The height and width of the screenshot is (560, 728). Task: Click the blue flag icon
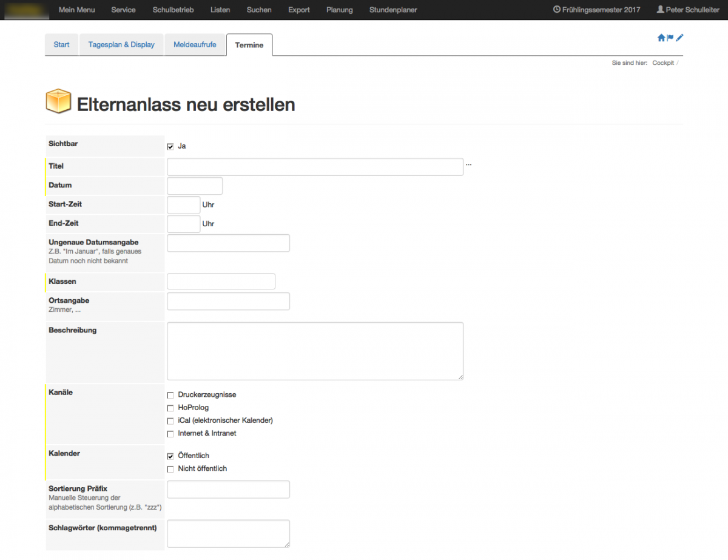point(670,38)
